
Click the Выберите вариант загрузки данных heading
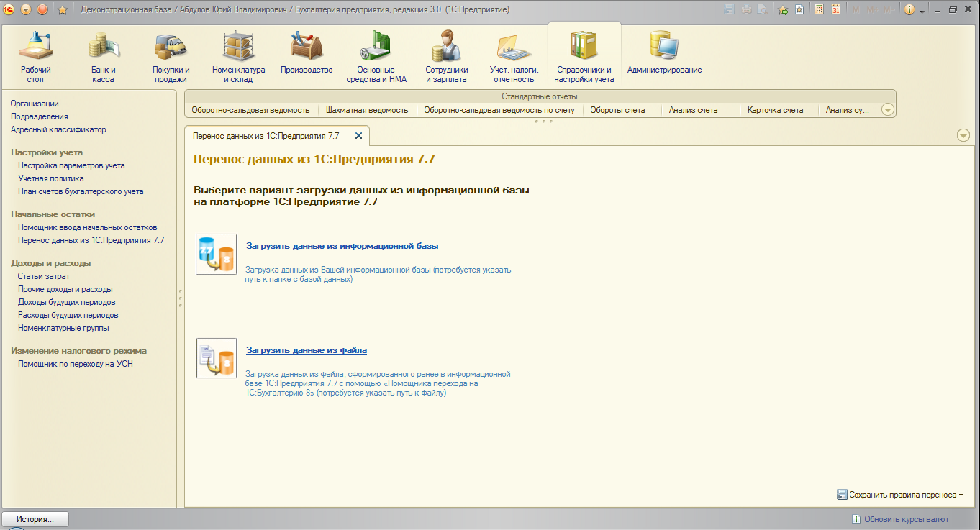362,196
